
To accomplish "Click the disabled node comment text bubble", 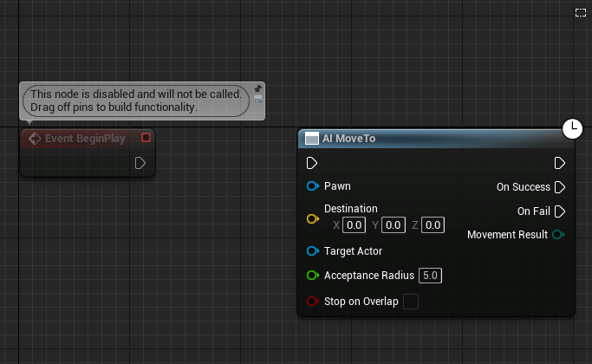I will point(136,101).
